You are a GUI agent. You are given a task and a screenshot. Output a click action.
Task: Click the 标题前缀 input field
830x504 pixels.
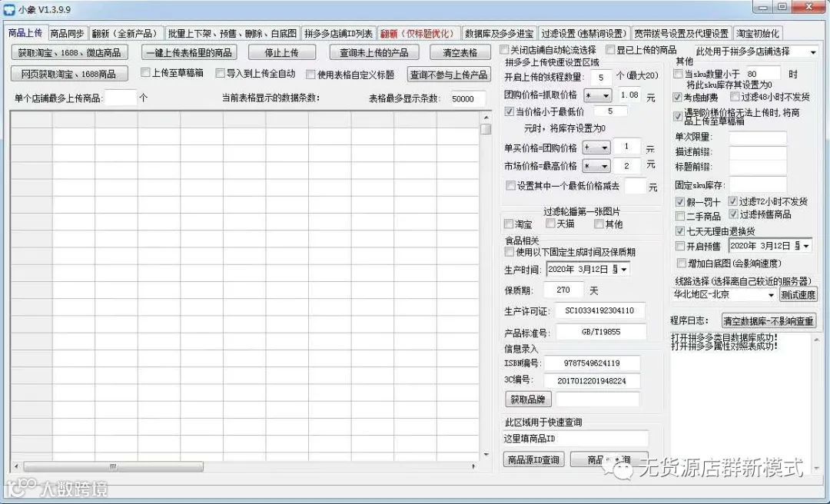[758, 167]
